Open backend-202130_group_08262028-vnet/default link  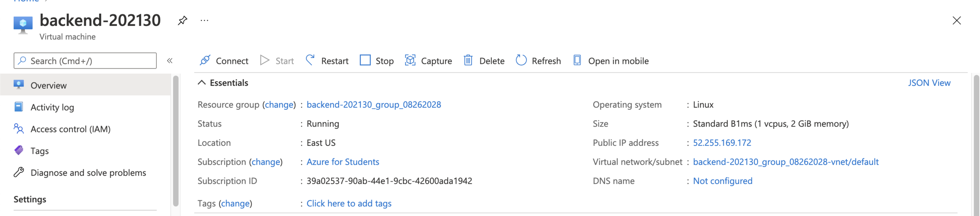786,162
